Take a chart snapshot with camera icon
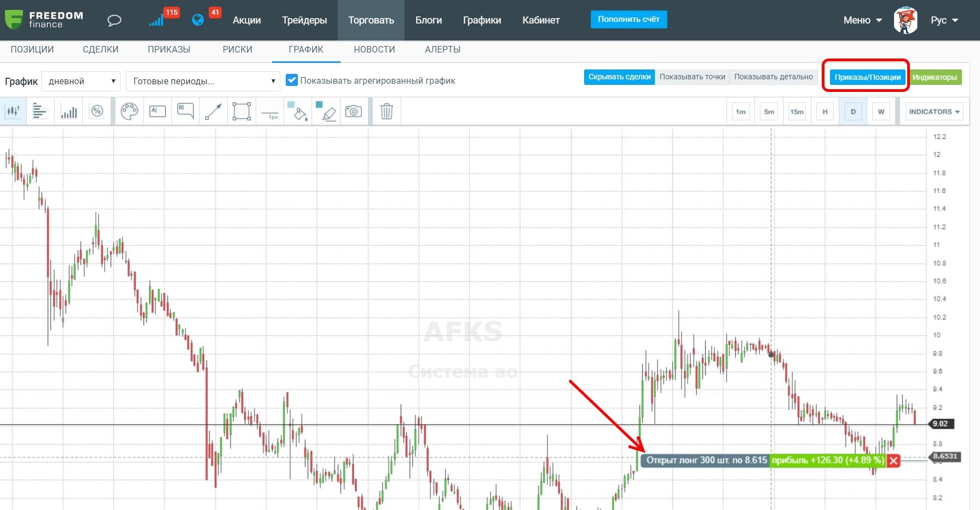The height and width of the screenshot is (510, 980). 354,112
